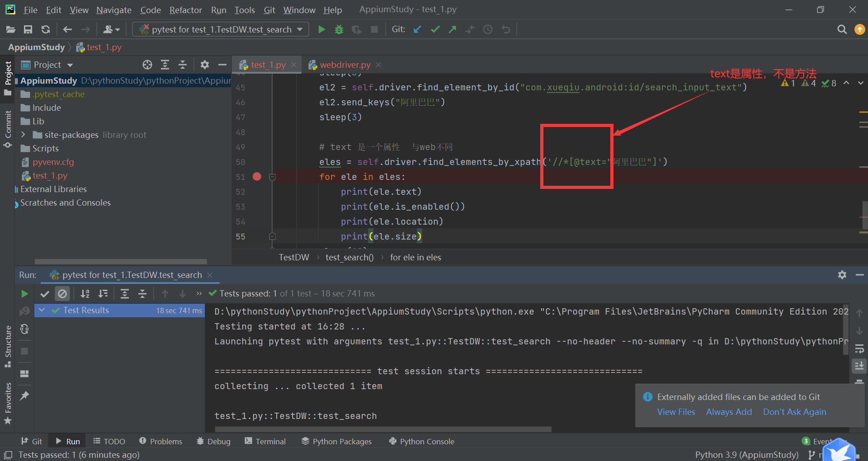Click the Project panel horizontal scrollbar
The height and width of the screenshot is (461, 868).
pyautogui.click(x=121, y=261)
